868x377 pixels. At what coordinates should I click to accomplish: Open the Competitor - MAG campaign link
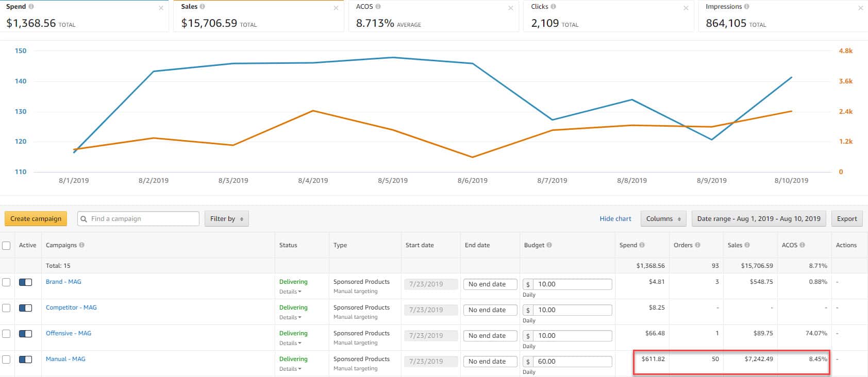tap(71, 307)
